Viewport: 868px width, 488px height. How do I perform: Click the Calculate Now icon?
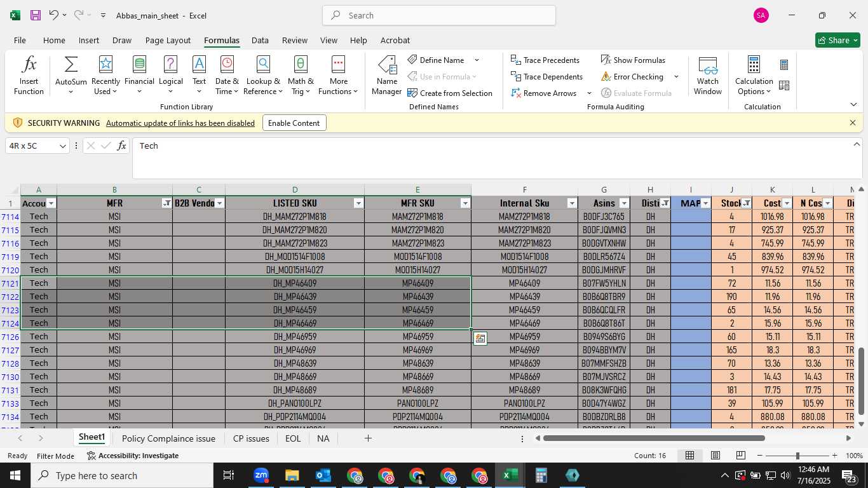[x=784, y=65]
